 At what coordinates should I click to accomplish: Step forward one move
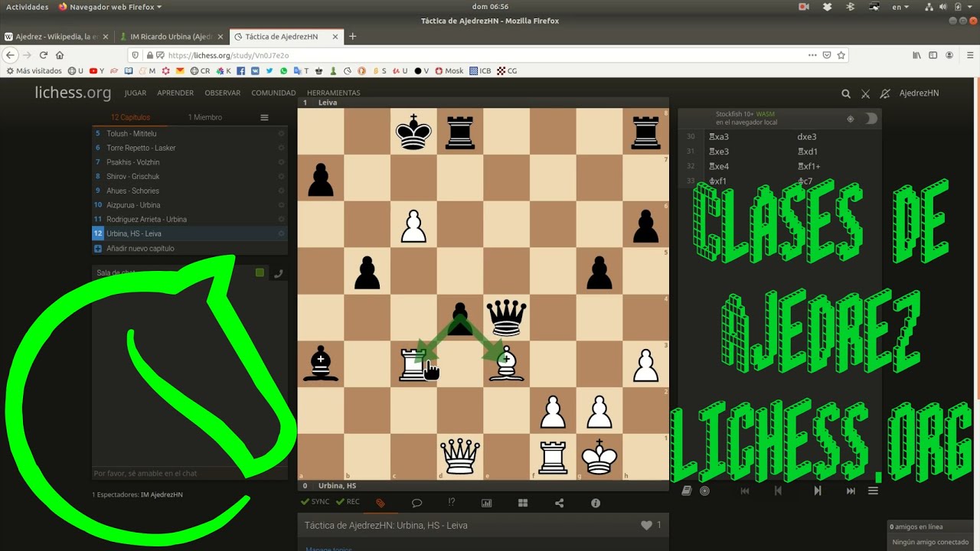tap(818, 491)
